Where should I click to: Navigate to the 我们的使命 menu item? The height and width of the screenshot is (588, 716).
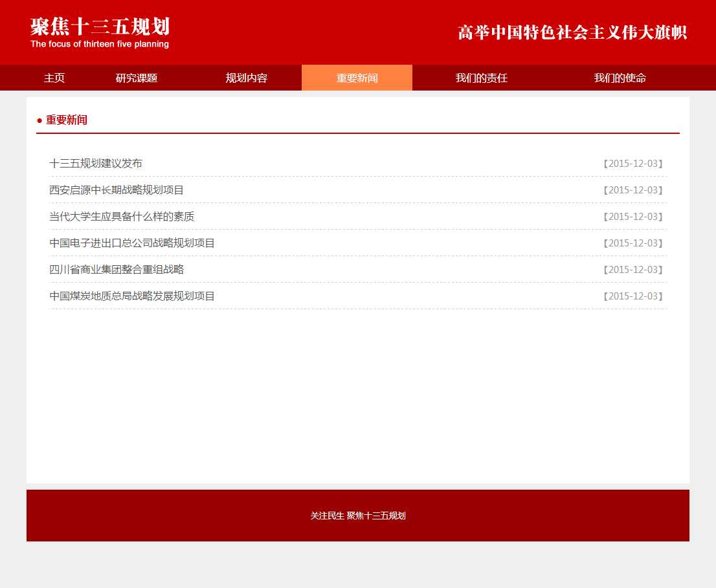[x=620, y=78]
